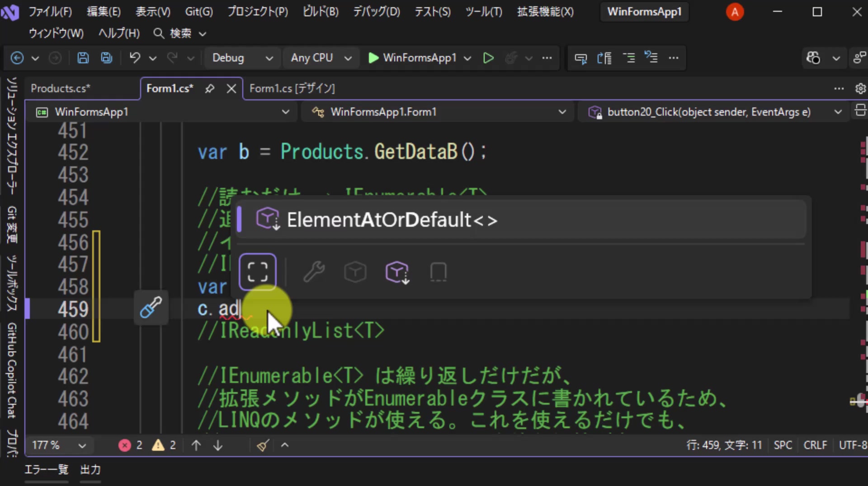The image size is (868, 486).
Task: Open the editor tab settings gear icon
Action: click(x=861, y=89)
